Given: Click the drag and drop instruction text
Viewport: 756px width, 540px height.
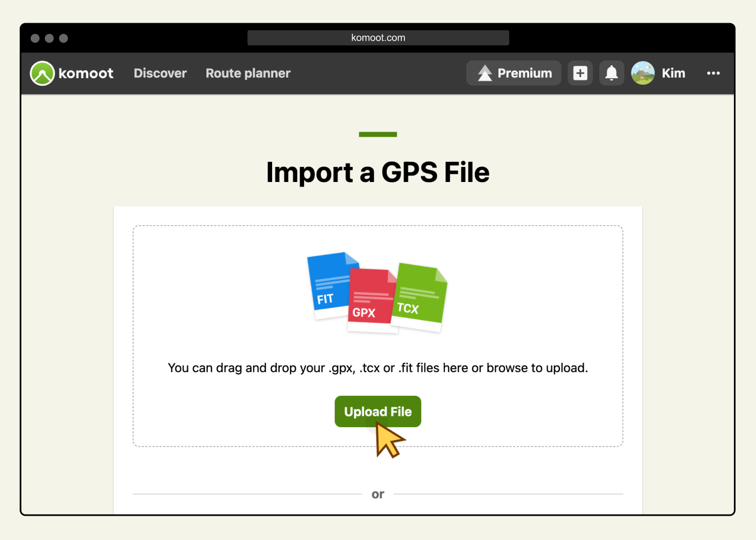Looking at the screenshot, I should click(377, 368).
